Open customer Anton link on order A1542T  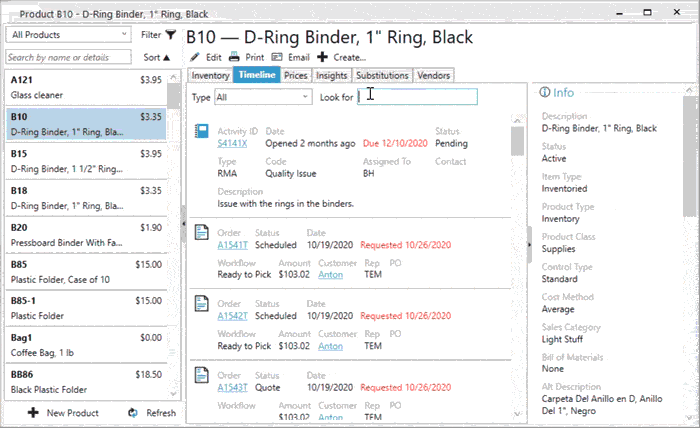330,346
